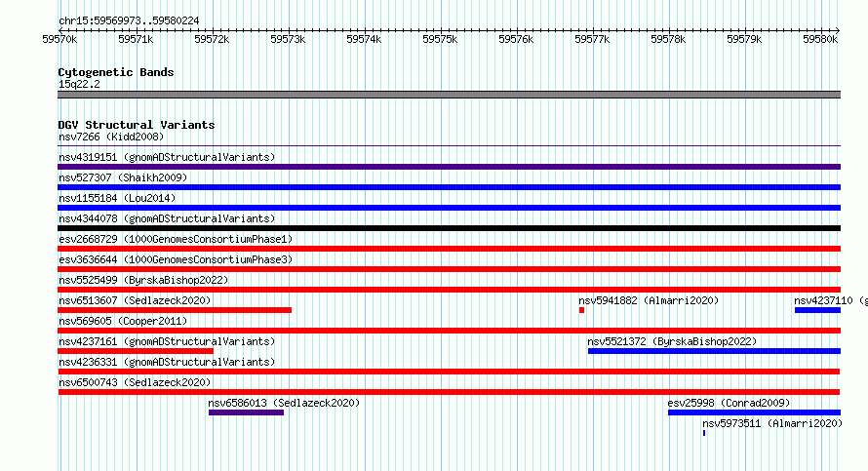Open nsv5521372 (ByrskaBishop2022) label

tap(672, 341)
